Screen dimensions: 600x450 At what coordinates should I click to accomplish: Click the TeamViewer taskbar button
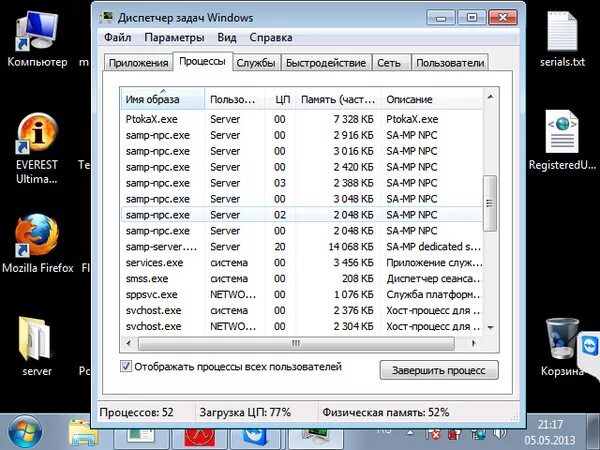256,438
